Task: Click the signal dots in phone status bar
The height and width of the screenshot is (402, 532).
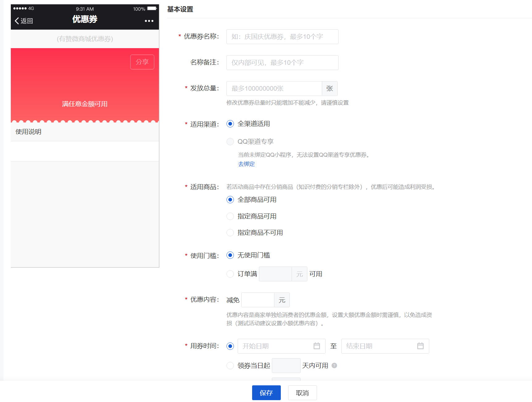Action: coord(20,9)
